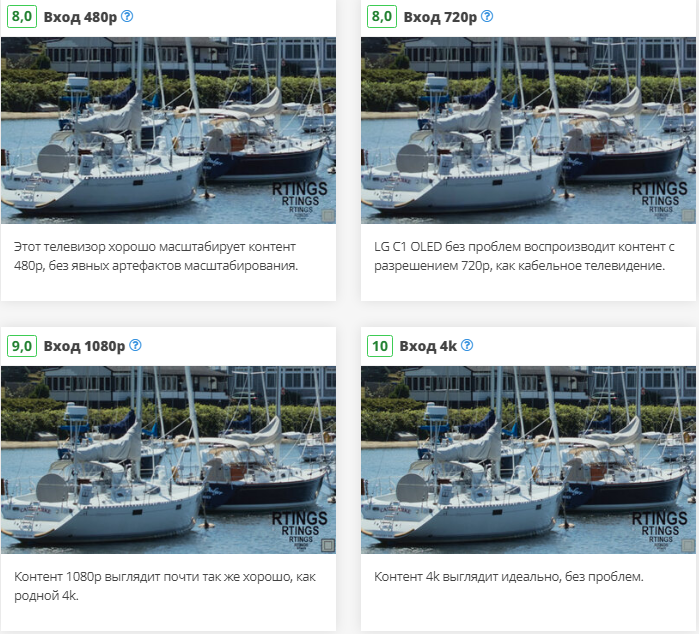
Task: Select the Вход 720p heading
Action: click(440, 17)
